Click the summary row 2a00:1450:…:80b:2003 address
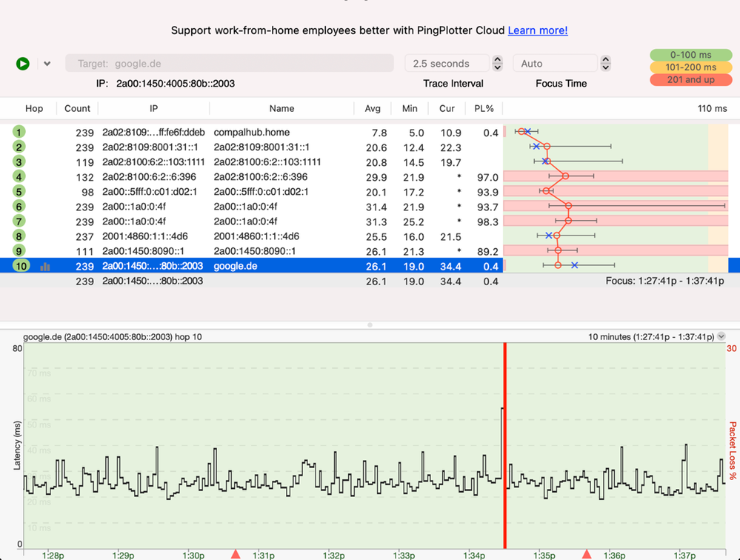The width and height of the screenshot is (740, 560). (153, 281)
